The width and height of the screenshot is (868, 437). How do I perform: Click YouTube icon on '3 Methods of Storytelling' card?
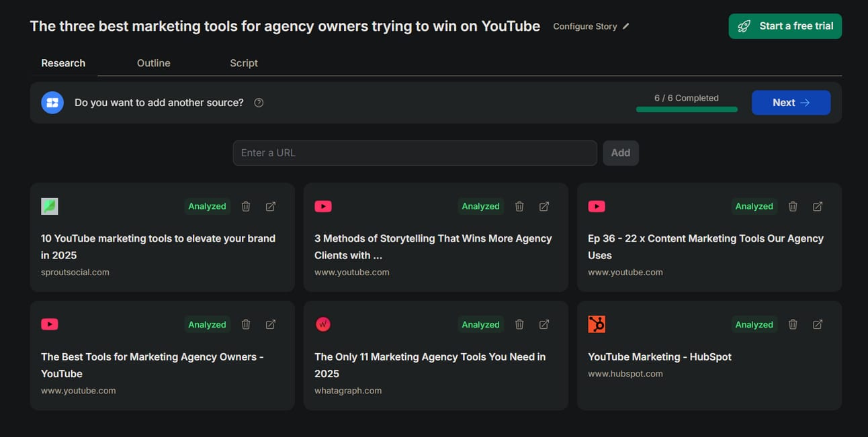(x=323, y=207)
